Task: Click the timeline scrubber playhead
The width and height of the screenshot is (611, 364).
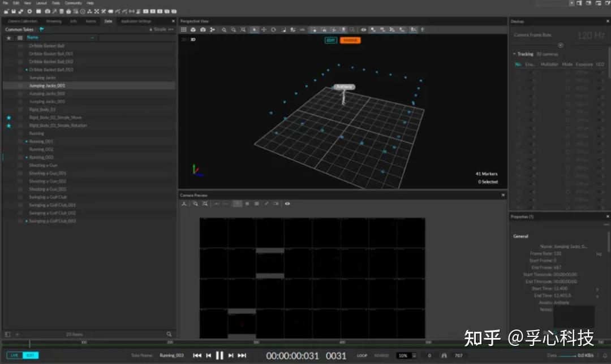Action: pos(29,343)
